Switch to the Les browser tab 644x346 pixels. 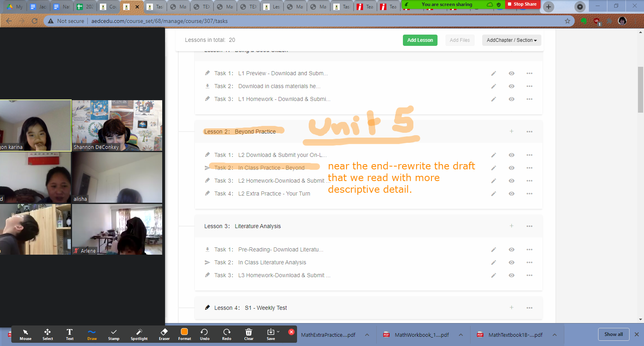[272, 7]
